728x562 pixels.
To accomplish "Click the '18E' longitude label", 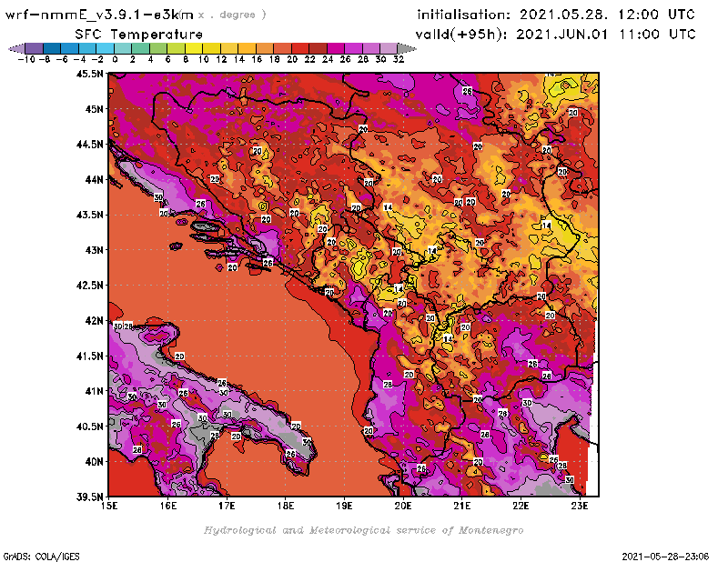I will [x=286, y=506].
